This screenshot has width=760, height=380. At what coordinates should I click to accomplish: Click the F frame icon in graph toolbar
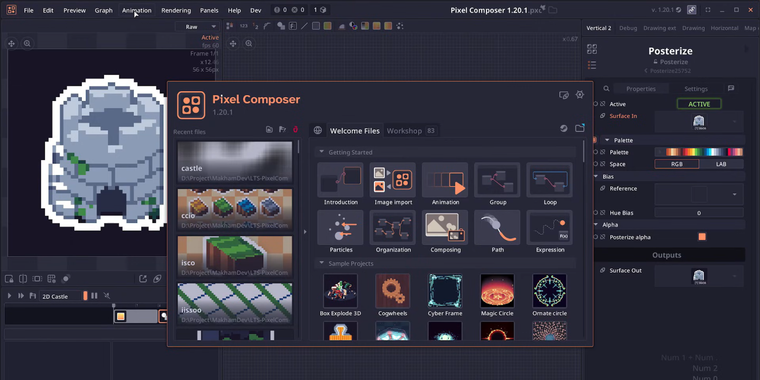pos(293,26)
